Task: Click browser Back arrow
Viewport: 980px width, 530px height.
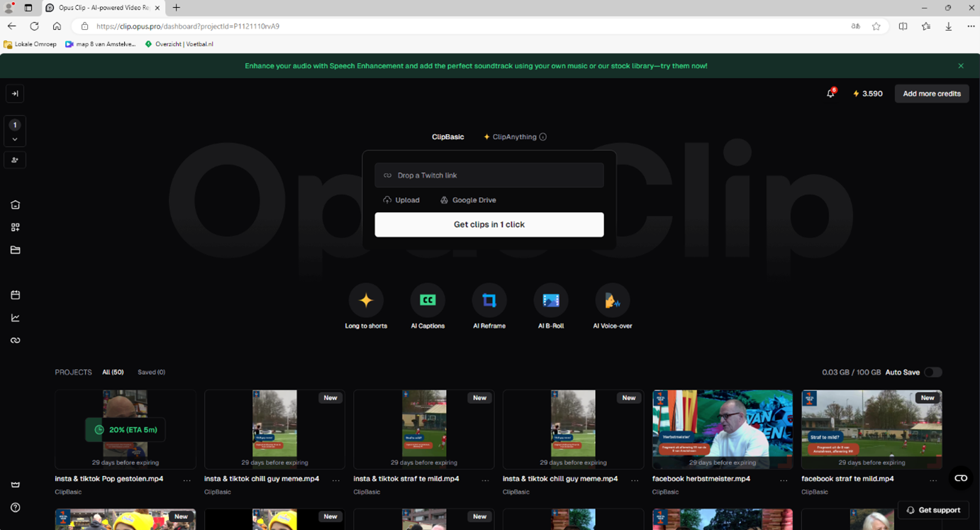Action: click(12, 26)
